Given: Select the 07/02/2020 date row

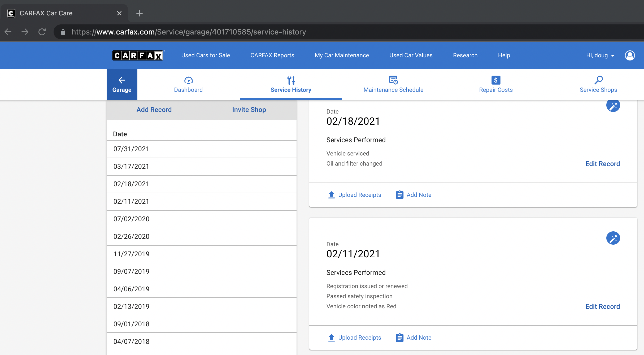Looking at the screenshot, I should (202, 219).
